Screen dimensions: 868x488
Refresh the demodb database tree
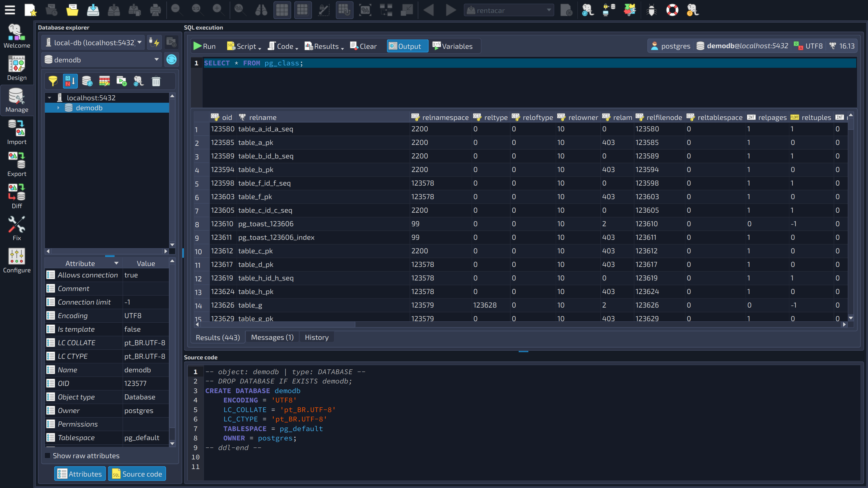click(171, 60)
